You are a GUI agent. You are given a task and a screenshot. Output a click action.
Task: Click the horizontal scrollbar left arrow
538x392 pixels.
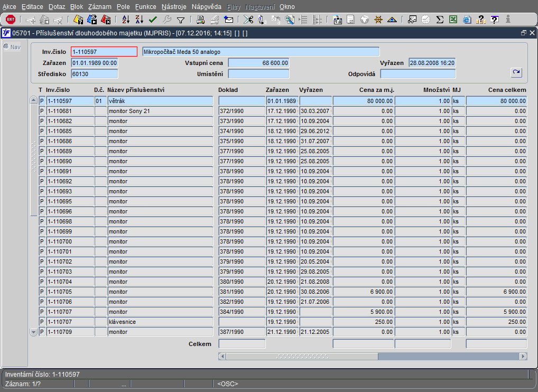222,356
